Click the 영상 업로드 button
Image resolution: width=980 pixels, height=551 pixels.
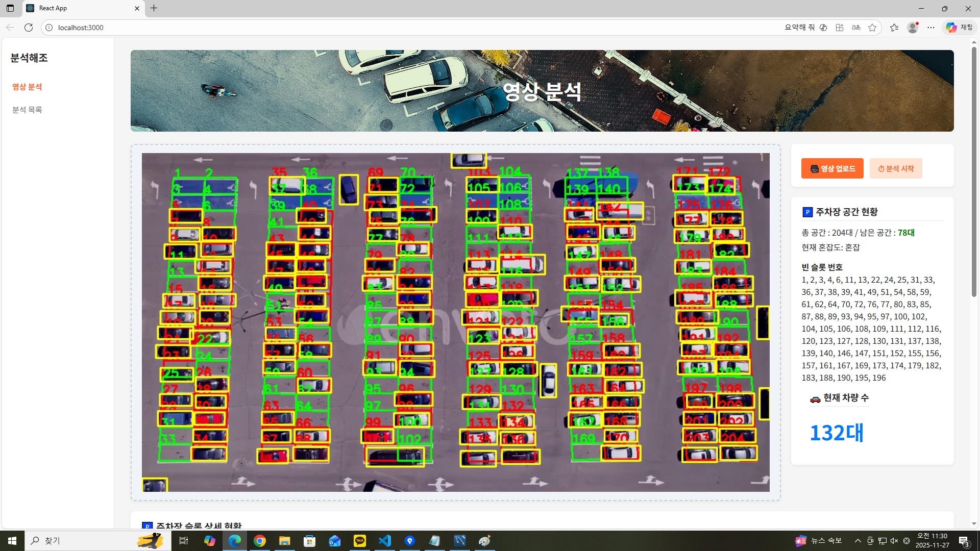tap(832, 168)
